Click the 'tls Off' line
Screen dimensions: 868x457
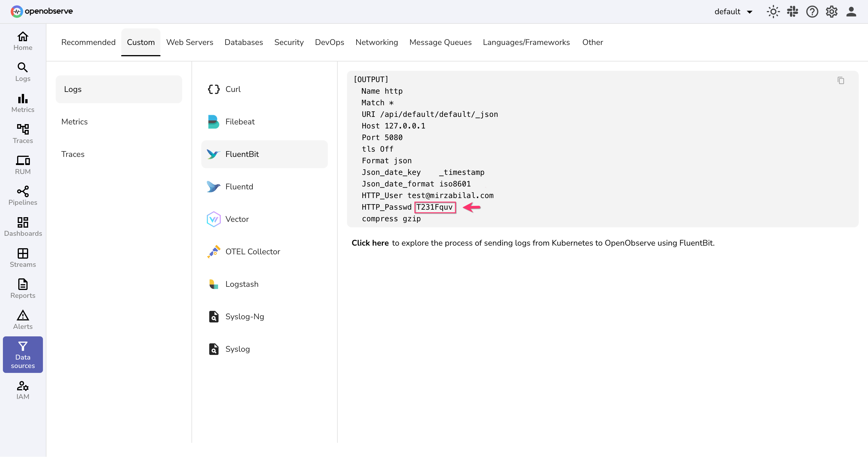point(377,149)
